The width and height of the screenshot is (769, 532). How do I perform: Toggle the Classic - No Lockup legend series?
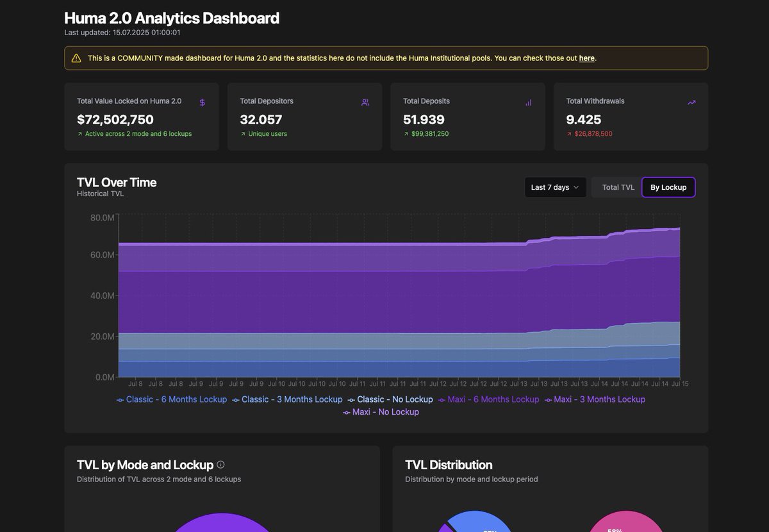pos(390,399)
